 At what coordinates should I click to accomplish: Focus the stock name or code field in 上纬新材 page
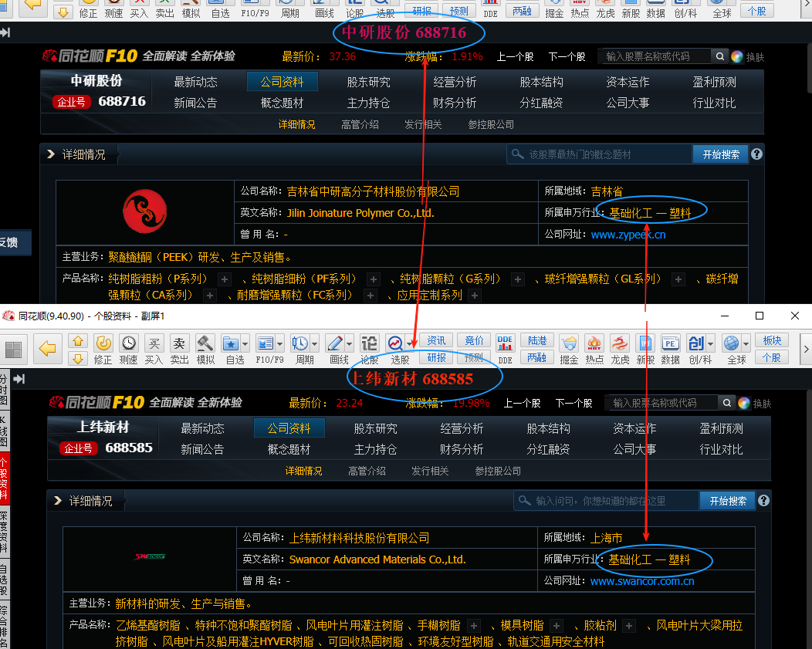click(663, 403)
